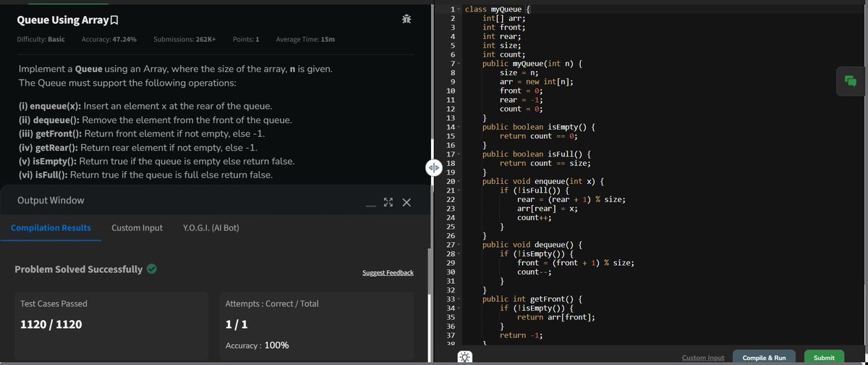Click the (iv) getRear() operation description

(137, 148)
